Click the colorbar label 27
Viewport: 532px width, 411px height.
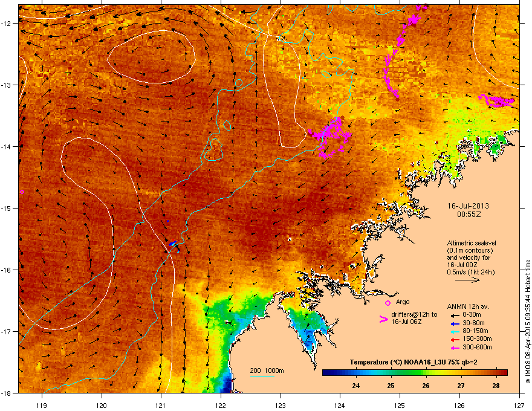(461, 386)
